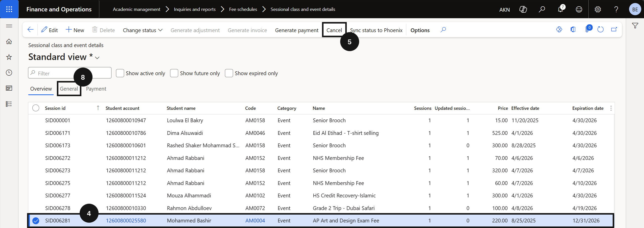Image resolution: width=644 pixels, height=228 pixels.
Task: Go to Fee schedules breadcrumb
Action: 243,9
